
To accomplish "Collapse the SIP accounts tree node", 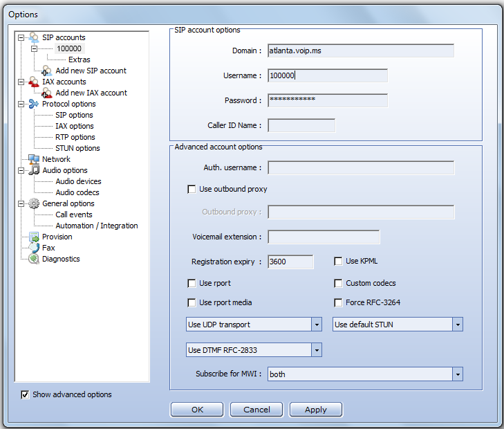I will tap(21, 37).
